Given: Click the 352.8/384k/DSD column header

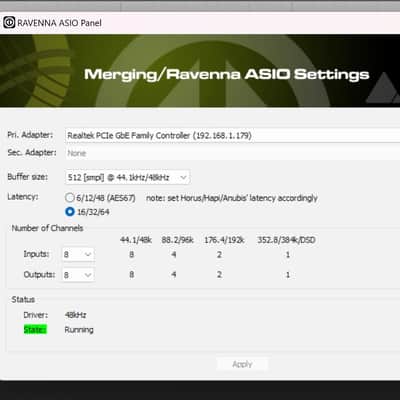Looking at the screenshot, I should 286,240.
